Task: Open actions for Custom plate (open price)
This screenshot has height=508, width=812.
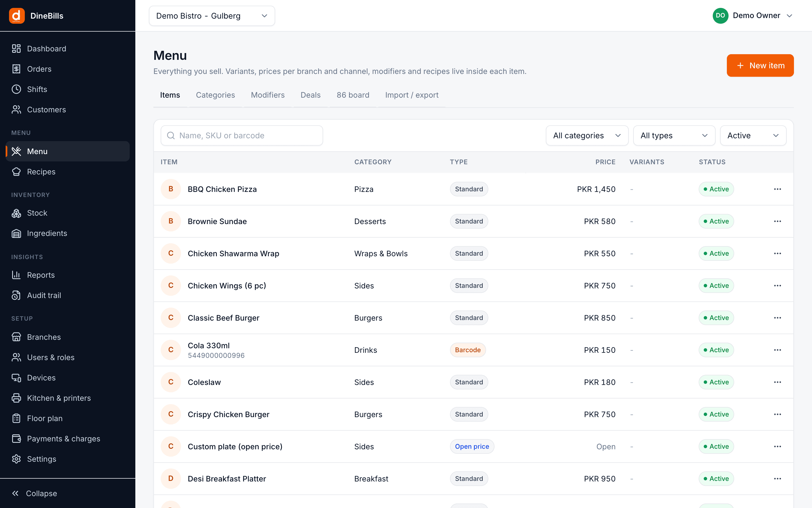Action: click(x=777, y=446)
